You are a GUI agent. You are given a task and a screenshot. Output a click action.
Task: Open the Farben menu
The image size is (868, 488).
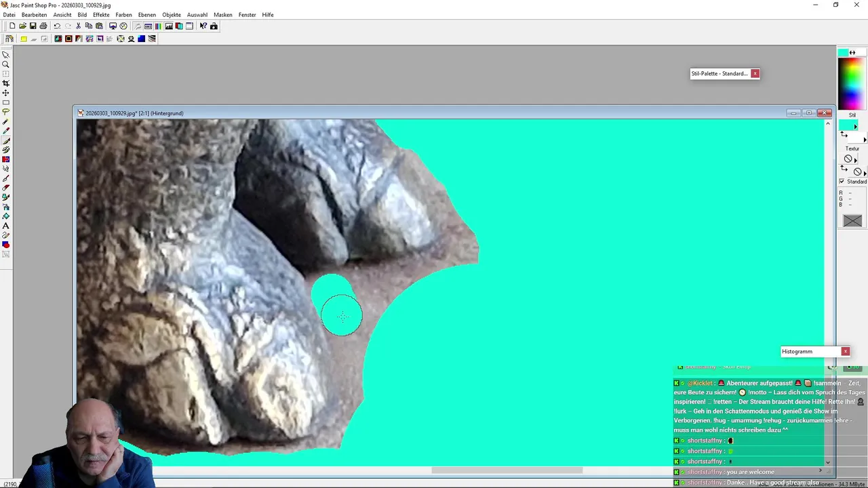point(123,15)
